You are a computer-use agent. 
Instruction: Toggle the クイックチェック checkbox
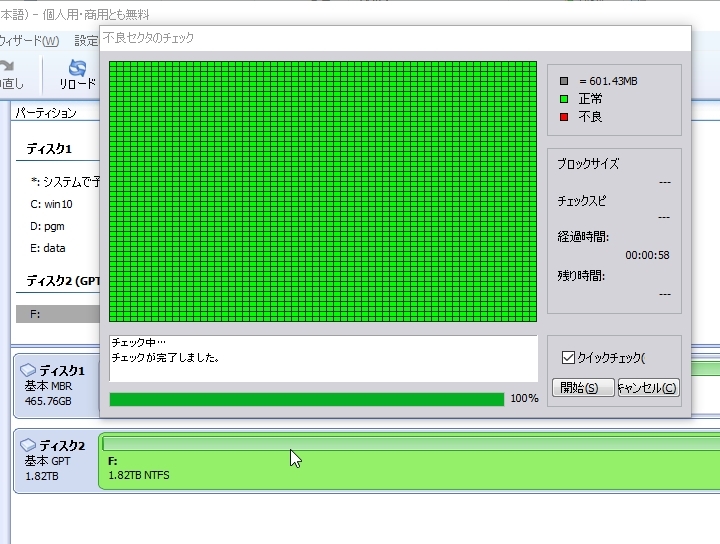click(x=568, y=357)
